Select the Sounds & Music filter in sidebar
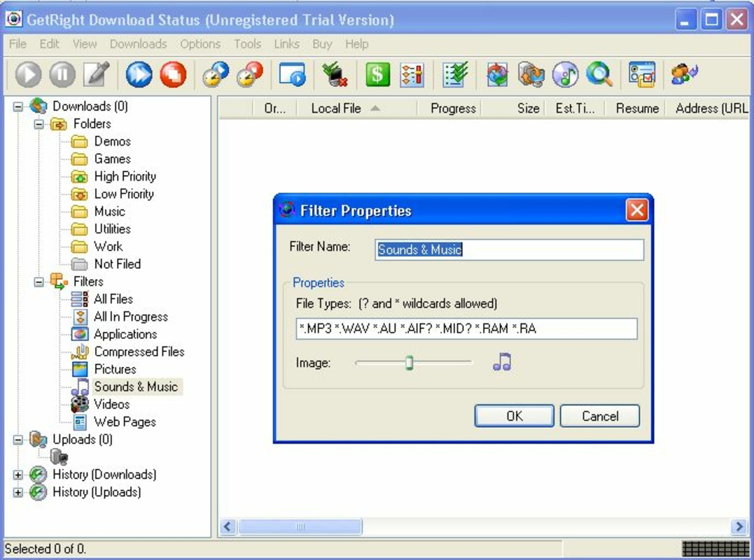 point(136,386)
